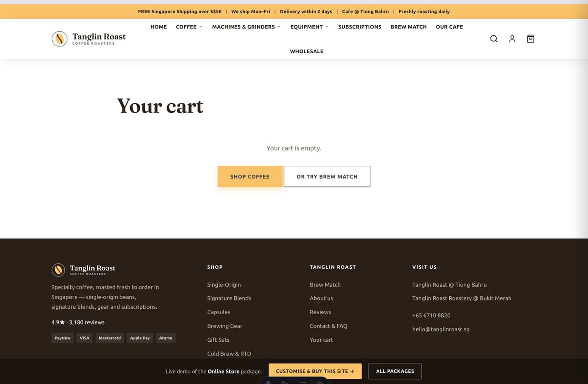Open the Brewing Gear footer link
This screenshot has width=588, height=384.
pyautogui.click(x=225, y=326)
